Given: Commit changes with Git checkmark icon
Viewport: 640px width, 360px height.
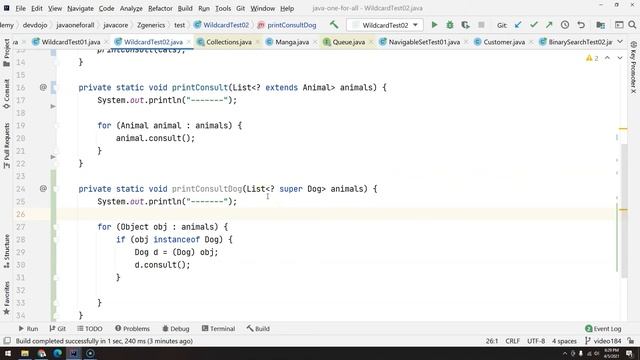Looking at the screenshot, I should (x=533, y=25).
